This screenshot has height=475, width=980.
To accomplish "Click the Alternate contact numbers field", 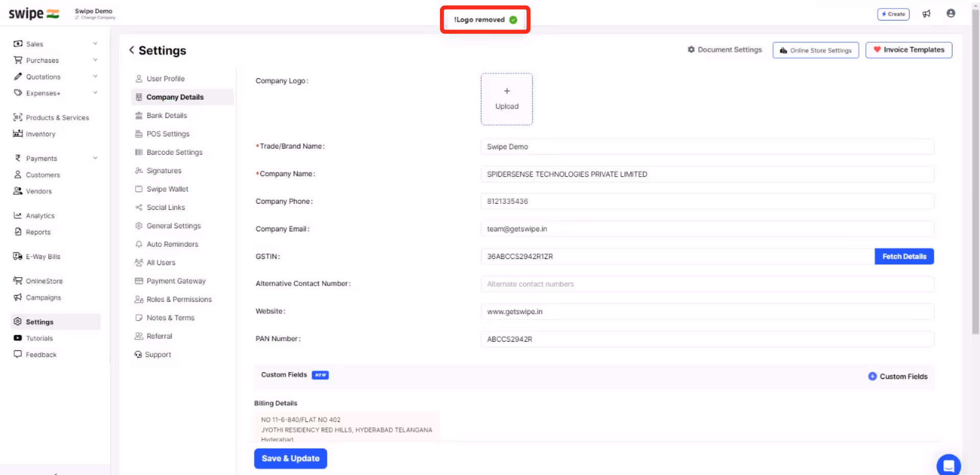I will [707, 284].
